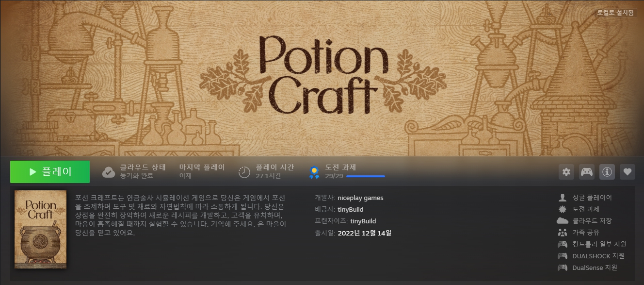Viewport: 644px width, 285px height.
Task: Click the 가족 공유 family icon
Action: click(x=563, y=233)
